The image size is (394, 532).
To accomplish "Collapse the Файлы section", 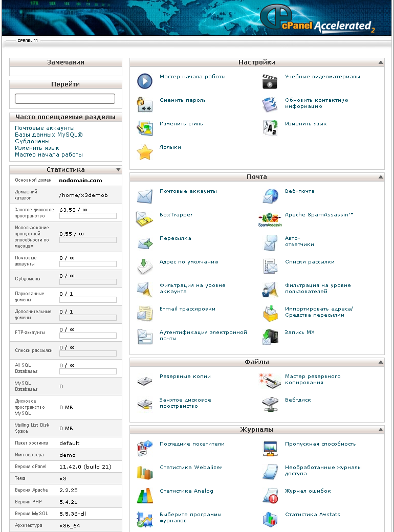I will pos(380,362).
